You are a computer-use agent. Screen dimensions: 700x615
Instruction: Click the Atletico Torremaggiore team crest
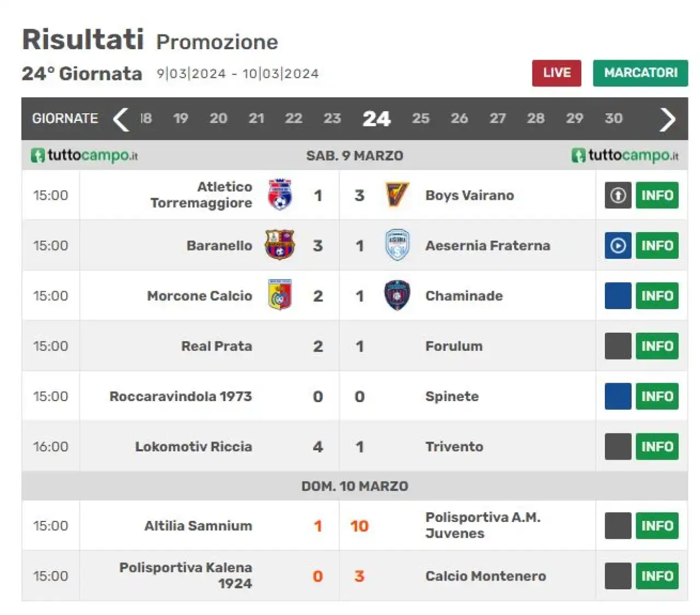280,195
